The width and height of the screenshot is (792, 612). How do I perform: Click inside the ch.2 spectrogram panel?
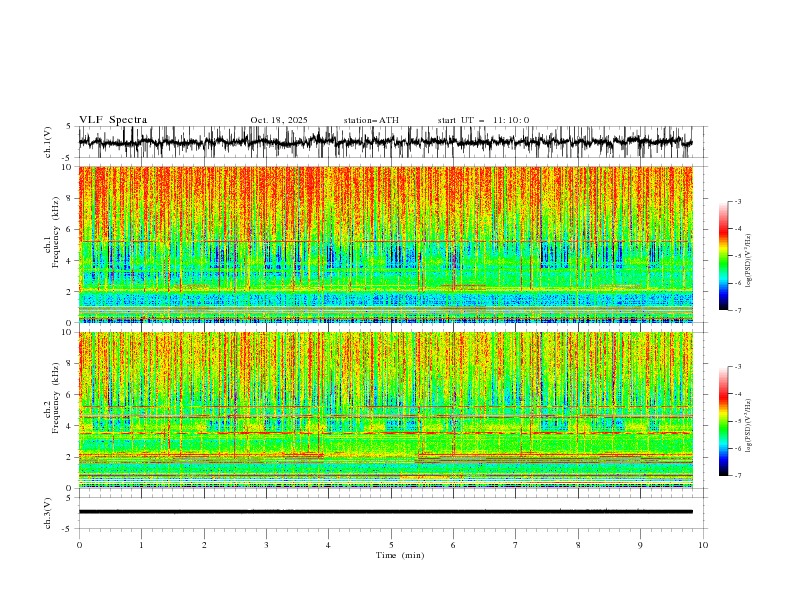click(x=386, y=410)
